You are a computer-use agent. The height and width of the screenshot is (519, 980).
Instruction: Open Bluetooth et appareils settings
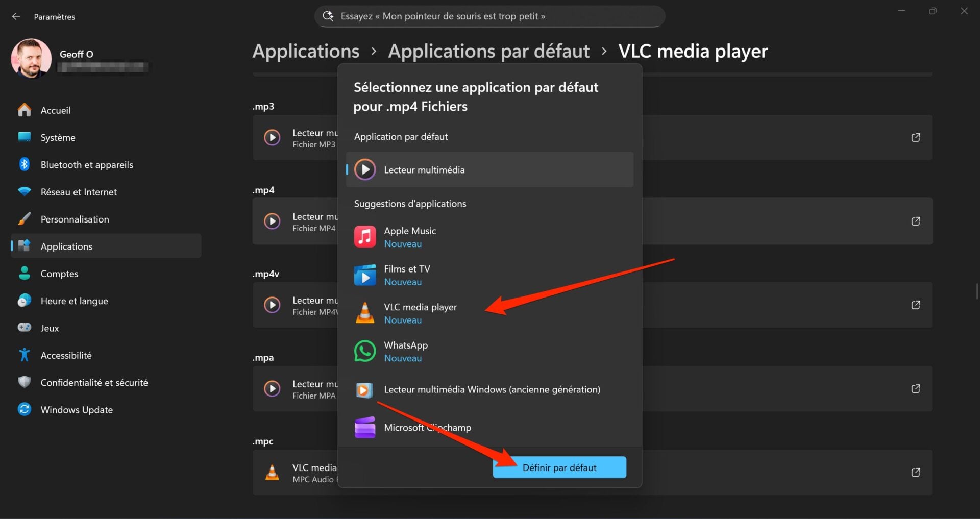106,164
